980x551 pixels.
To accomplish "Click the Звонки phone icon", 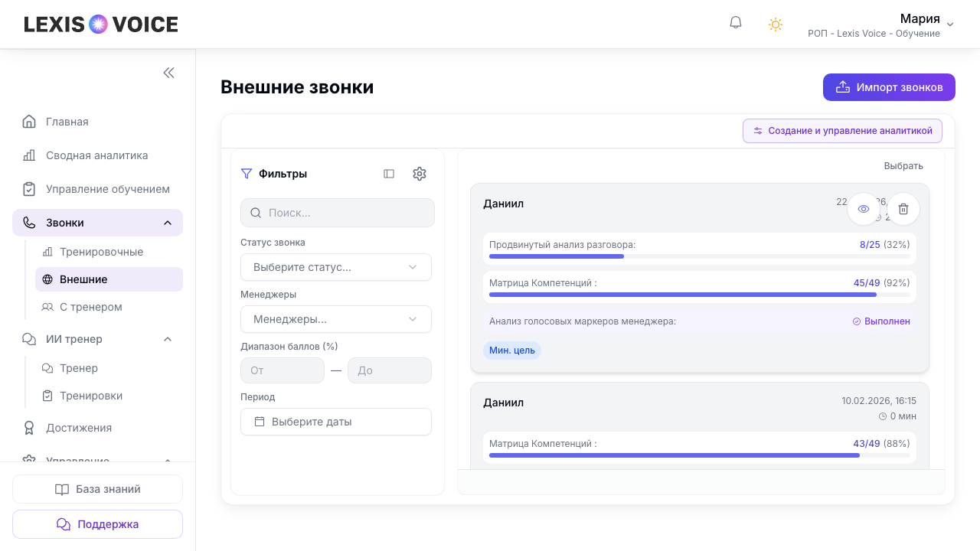I will click(x=29, y=223).
